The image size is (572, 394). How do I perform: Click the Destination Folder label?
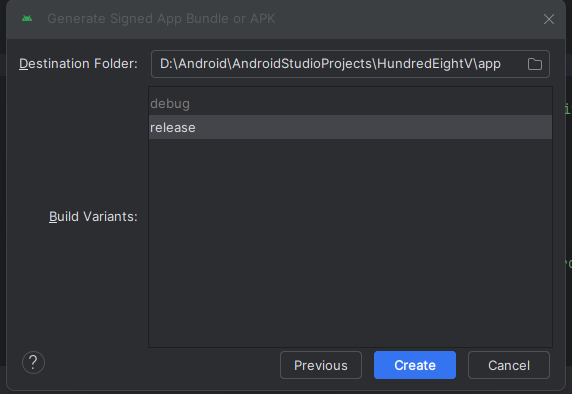[x=78, y=64]
